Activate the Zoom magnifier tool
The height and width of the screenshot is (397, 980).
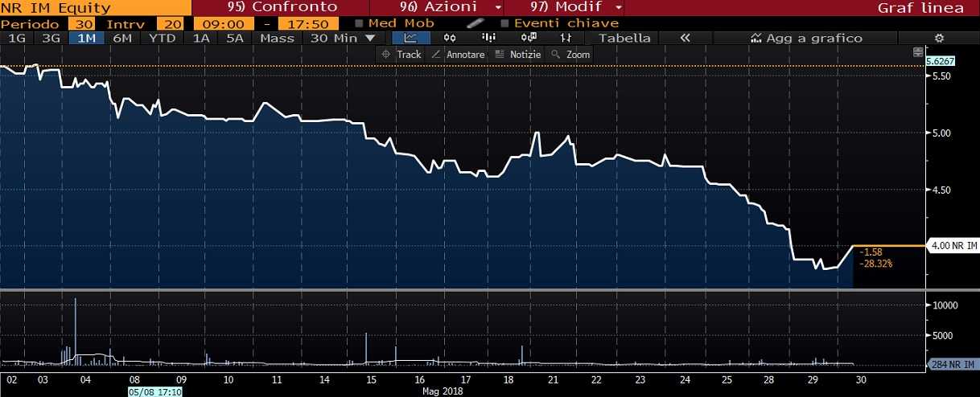[570, 54]
